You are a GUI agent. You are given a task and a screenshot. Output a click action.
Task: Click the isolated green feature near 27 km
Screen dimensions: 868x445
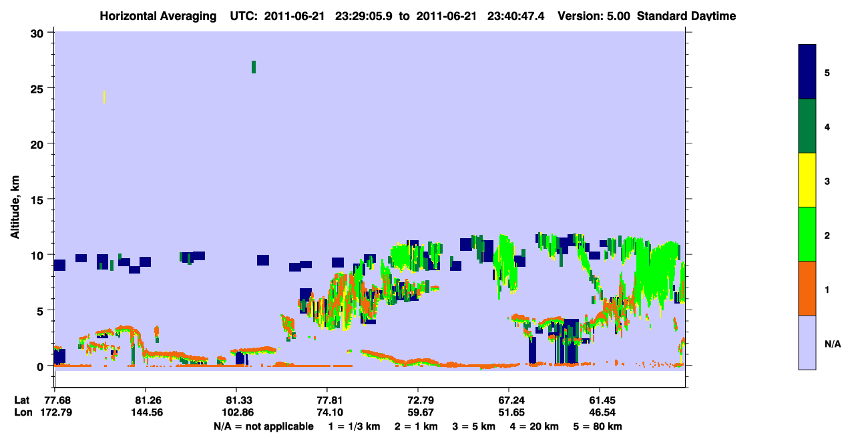[254, 67]
